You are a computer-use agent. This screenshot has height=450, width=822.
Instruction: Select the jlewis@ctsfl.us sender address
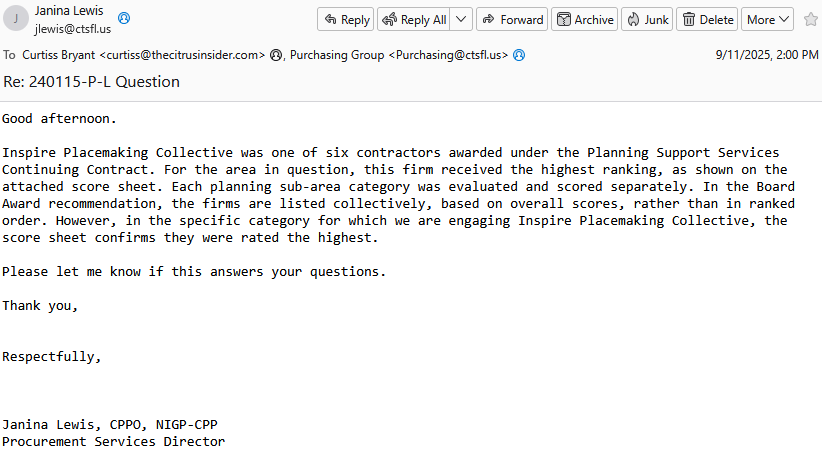tap(73, 29)
